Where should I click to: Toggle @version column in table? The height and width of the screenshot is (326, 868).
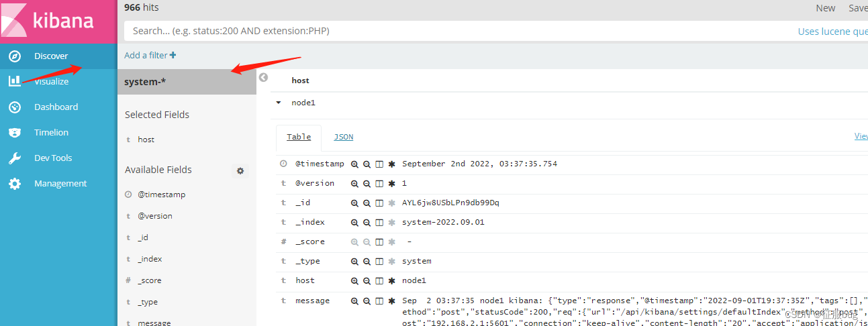(379, 183)
